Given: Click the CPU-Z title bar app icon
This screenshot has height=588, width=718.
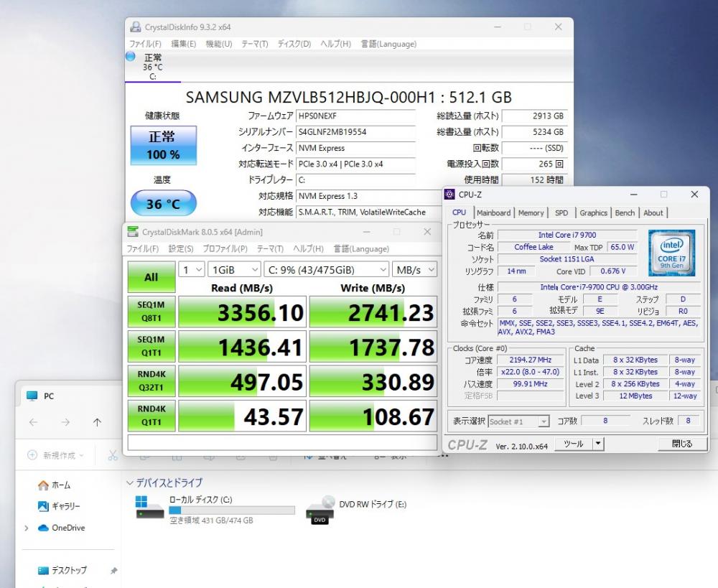Looking at the screenshot, I should click(x=449, y=194).
